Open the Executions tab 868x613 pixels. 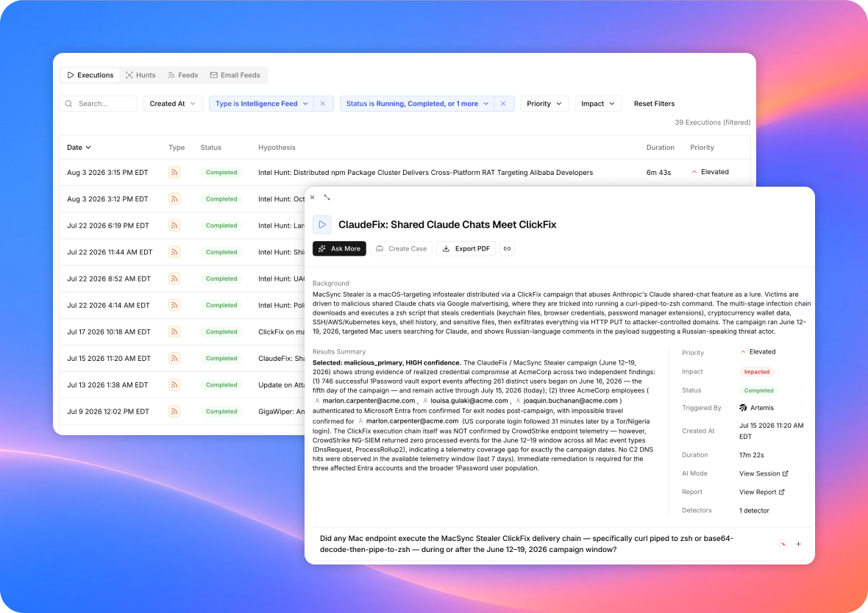click(90, 75)
